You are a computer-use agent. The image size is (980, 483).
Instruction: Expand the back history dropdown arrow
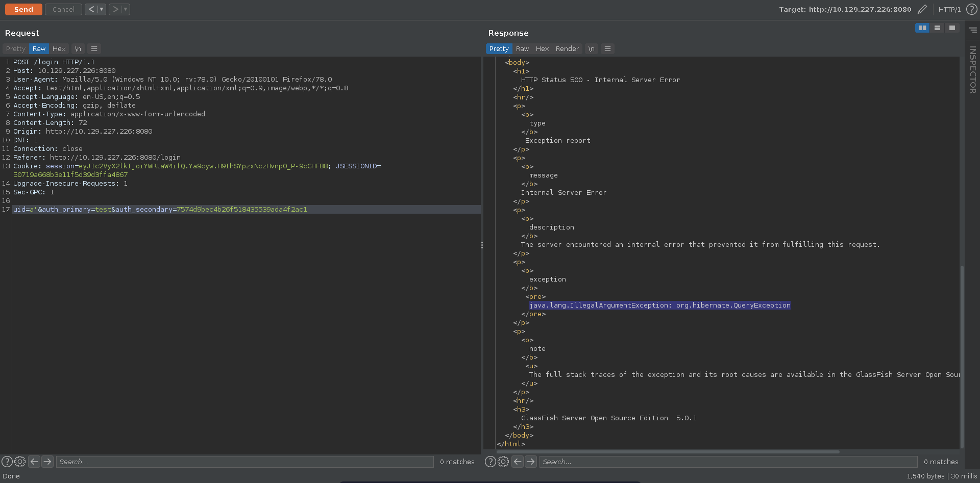point(101,9)
